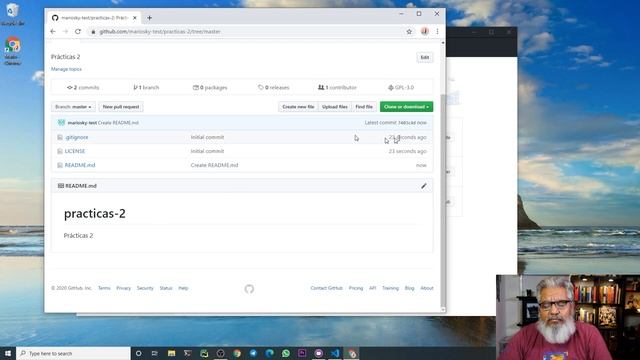Click the LICENSE file icon
Viewport: 640px width, 360px height.
(x=60, y=151)
